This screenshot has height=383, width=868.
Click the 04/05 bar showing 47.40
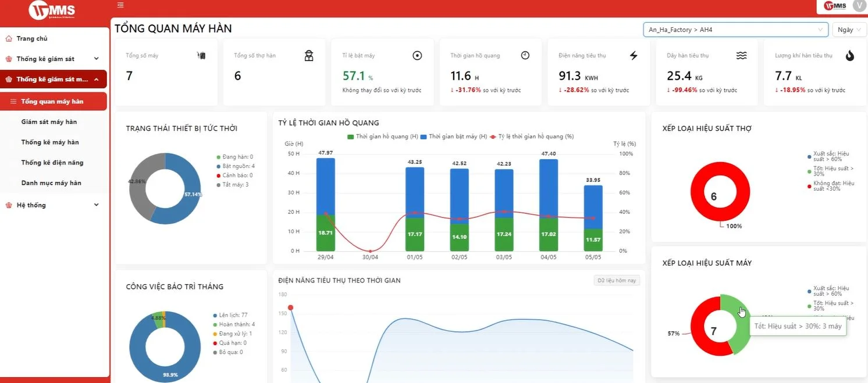(549, 205)
